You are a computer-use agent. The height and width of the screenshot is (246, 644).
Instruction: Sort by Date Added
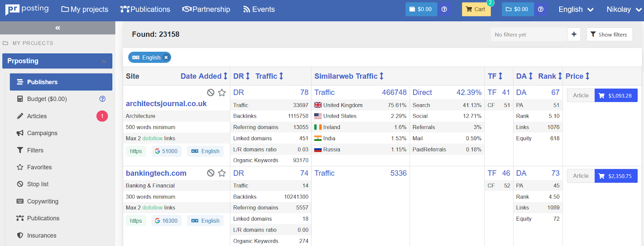[204, 76]
